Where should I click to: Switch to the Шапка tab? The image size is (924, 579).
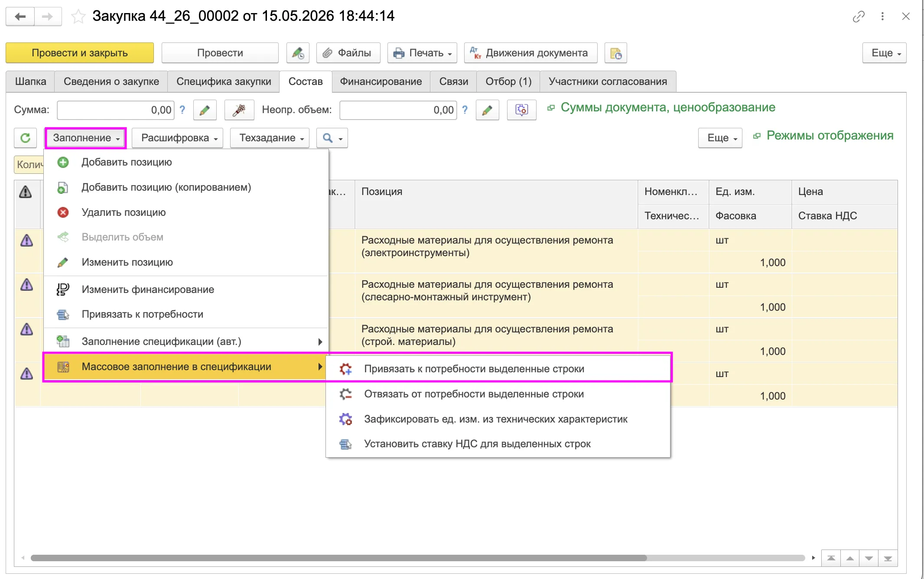(x=30, y=81)
